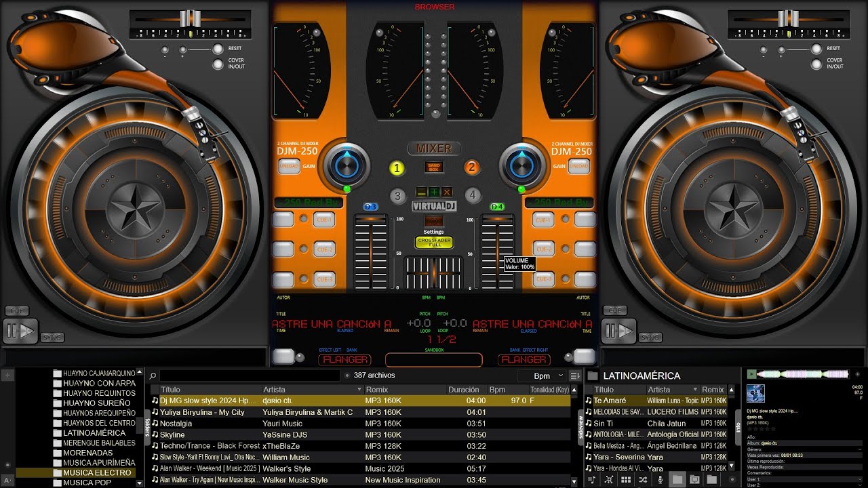Click the right deck SYNC button

[x=650, y=337]
